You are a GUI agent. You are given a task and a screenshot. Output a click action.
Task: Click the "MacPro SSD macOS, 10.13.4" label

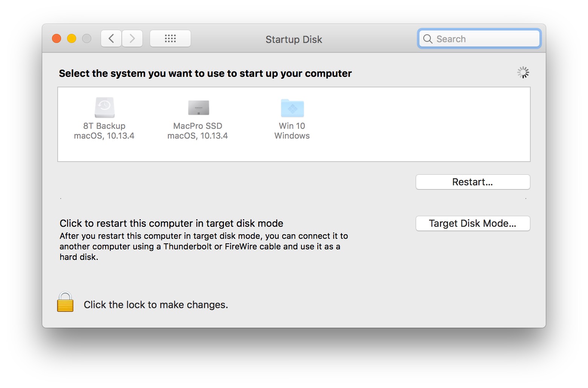coord(198,131)
